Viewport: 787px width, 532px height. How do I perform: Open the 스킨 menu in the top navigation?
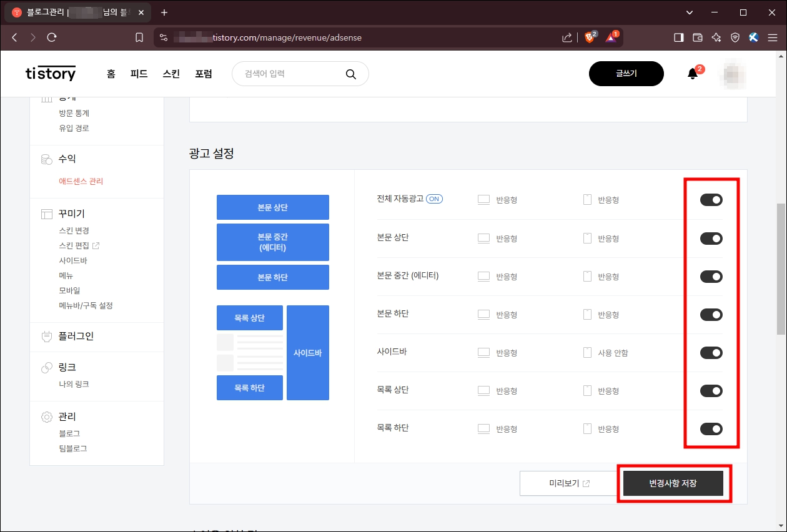point(171,73)
